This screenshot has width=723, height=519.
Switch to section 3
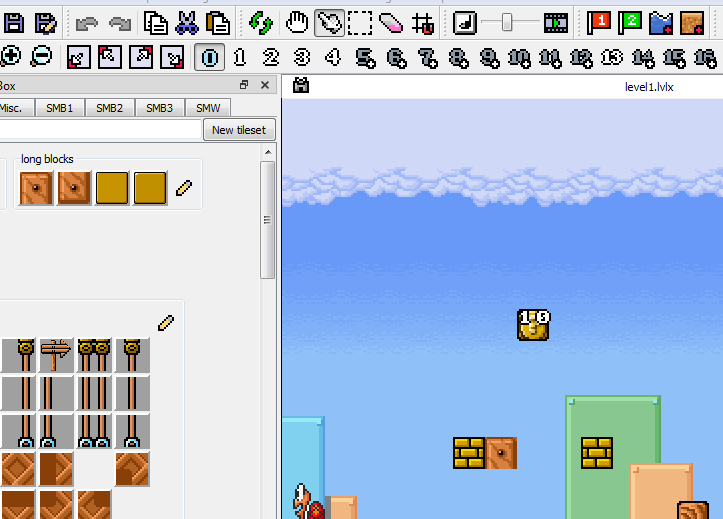click(x=302, y=57)
